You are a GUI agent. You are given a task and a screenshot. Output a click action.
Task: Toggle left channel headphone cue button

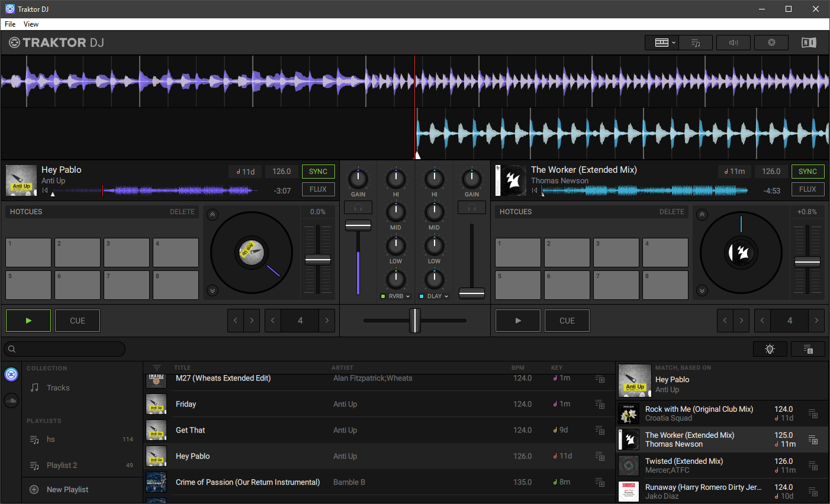click(x=358, y=208)
